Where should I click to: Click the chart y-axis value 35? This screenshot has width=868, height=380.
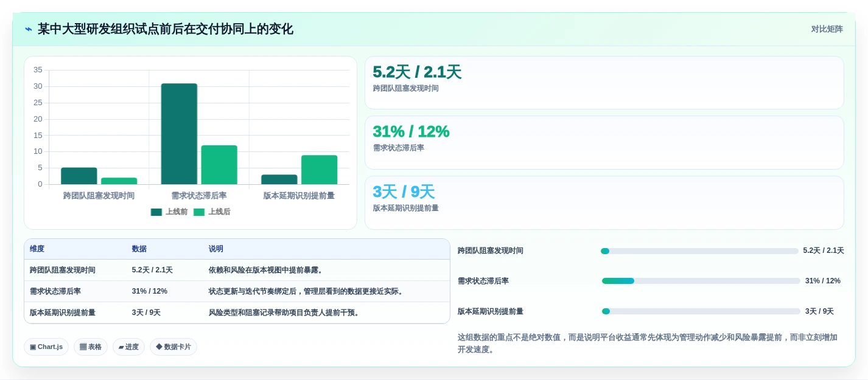point(38,70)
